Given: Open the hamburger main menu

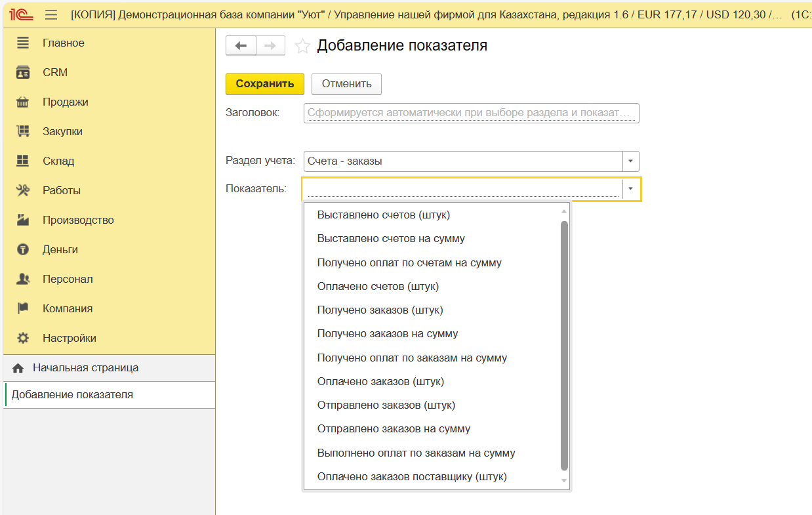Looking at the screenshot, I should coord(51,14).
